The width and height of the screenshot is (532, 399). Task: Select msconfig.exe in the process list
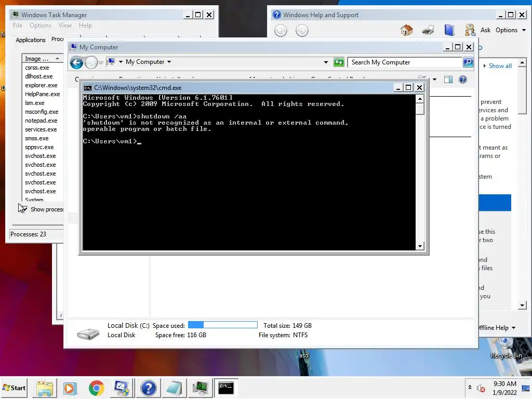[x=42, y=112]
